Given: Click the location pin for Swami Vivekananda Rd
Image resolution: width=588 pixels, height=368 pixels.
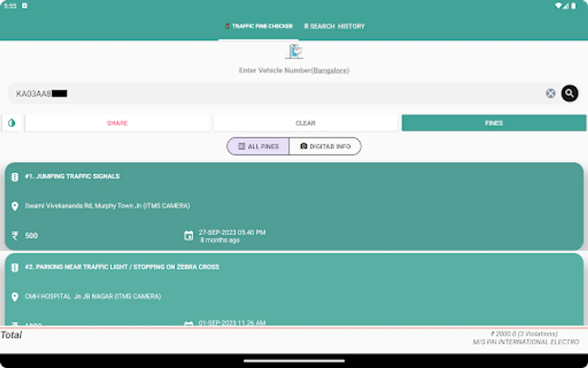Looking at the screenshot, I should (x=15, y=206).
